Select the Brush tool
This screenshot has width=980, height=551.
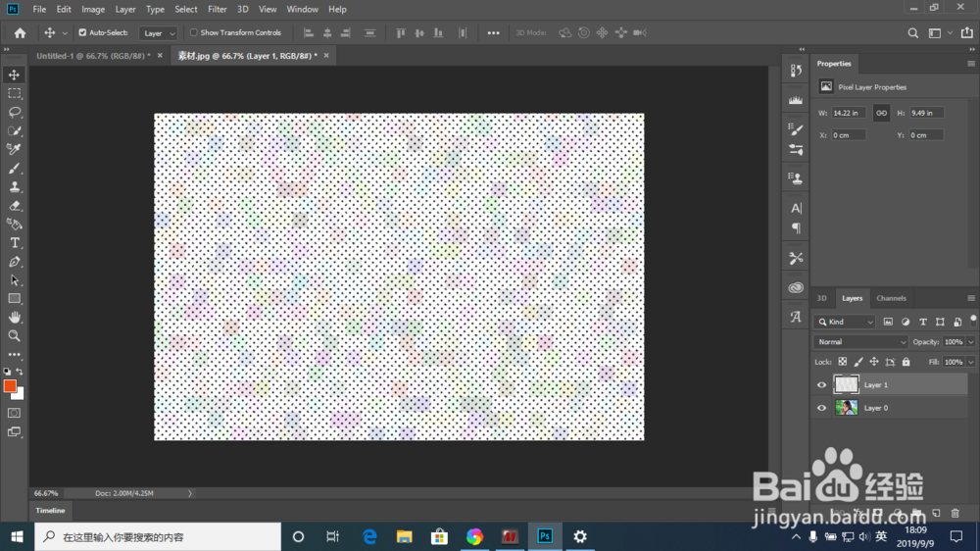pos(14,169)
